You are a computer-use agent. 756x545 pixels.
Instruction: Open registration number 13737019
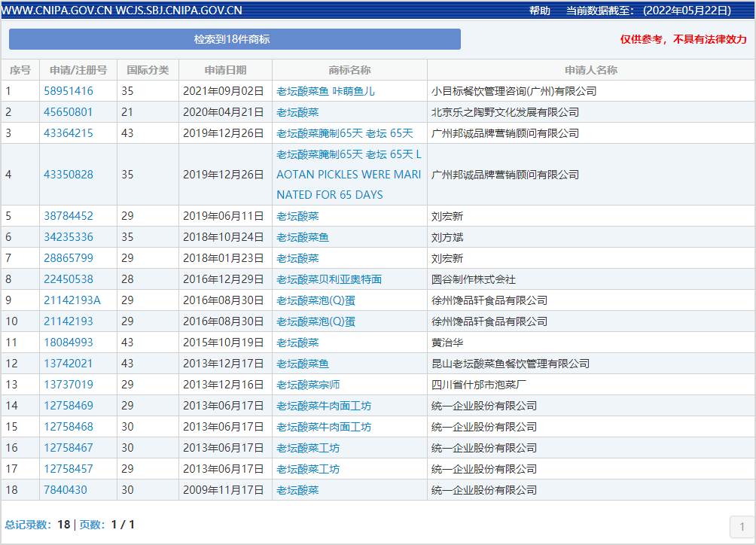click(x=69, y=385)
